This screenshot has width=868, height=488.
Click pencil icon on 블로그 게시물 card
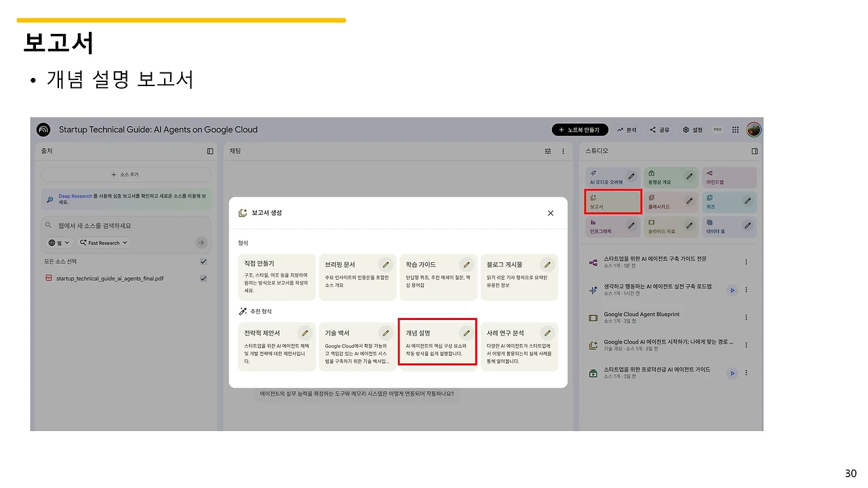coord(547,264)
